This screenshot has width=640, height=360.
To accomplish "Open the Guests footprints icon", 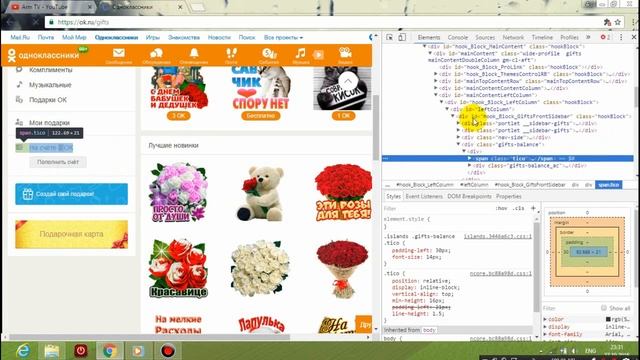I will click(231, 53).
